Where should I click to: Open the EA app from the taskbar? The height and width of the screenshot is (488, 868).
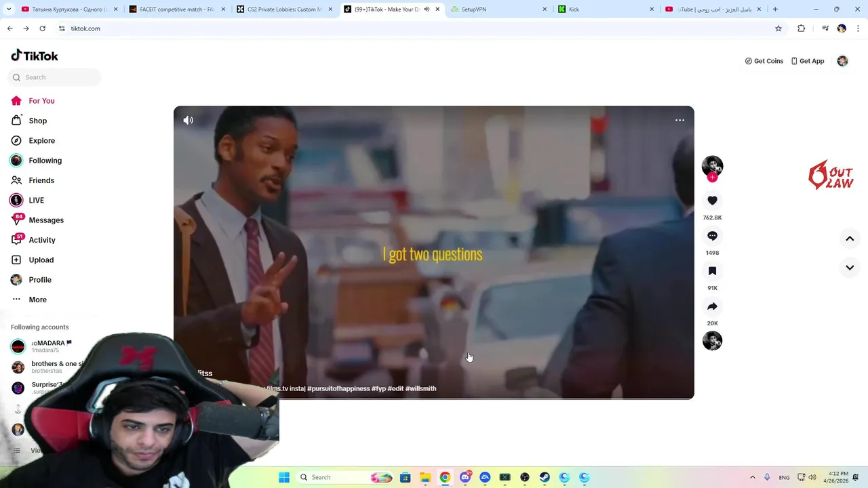(485, 477)
